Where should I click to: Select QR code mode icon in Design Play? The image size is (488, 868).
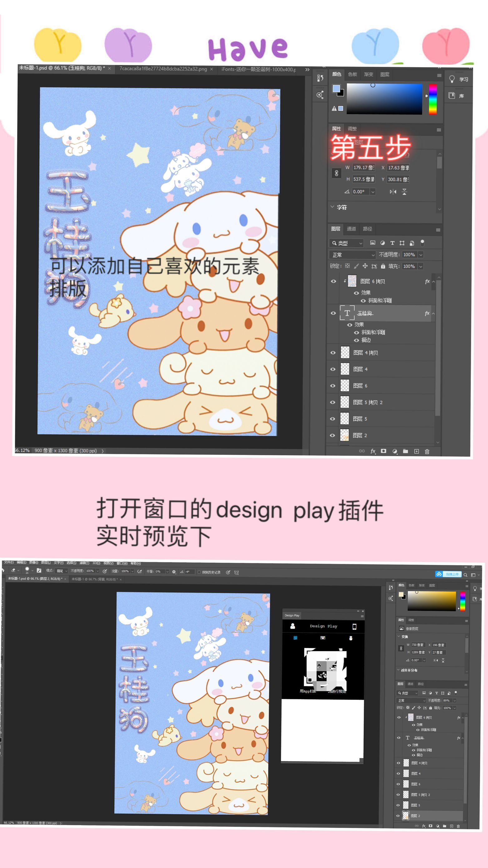(295, 638)
